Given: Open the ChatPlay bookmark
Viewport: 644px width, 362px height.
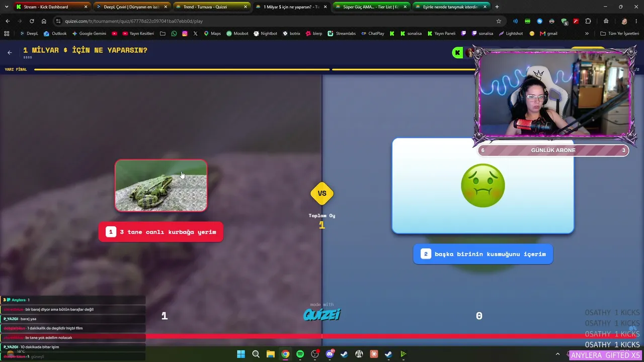Looking at the screenshot, I should [x=373, y=34].
